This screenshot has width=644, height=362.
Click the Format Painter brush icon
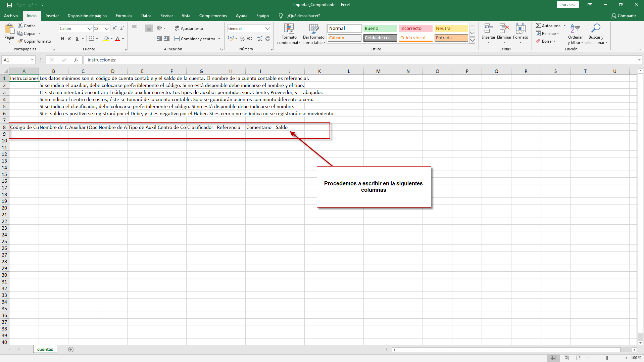(20, 41)
